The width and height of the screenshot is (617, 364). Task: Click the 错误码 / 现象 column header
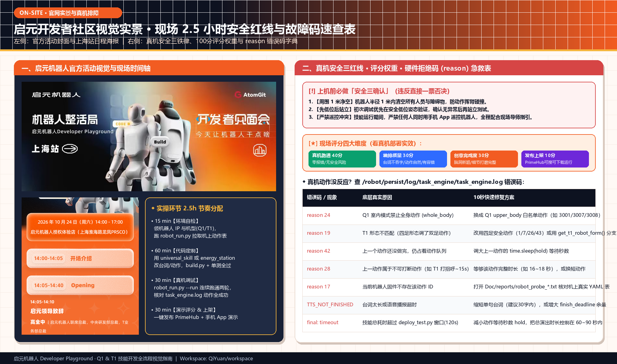pos(322,197)
